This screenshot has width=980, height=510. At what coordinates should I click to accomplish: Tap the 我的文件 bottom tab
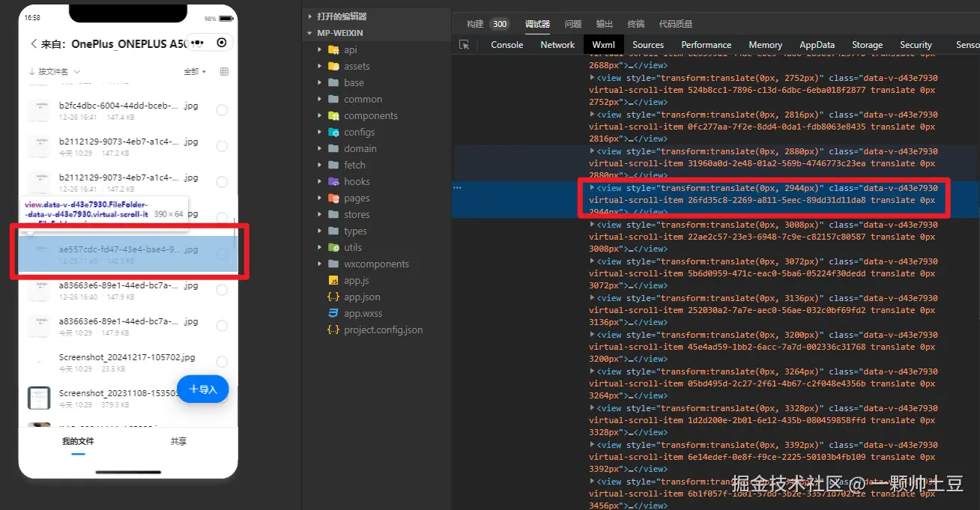(78, 441)
